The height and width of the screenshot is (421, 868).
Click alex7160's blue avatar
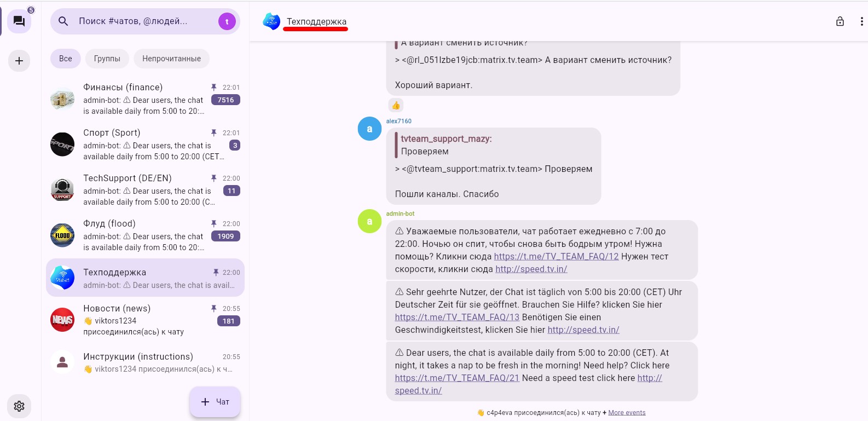(369, 129)
